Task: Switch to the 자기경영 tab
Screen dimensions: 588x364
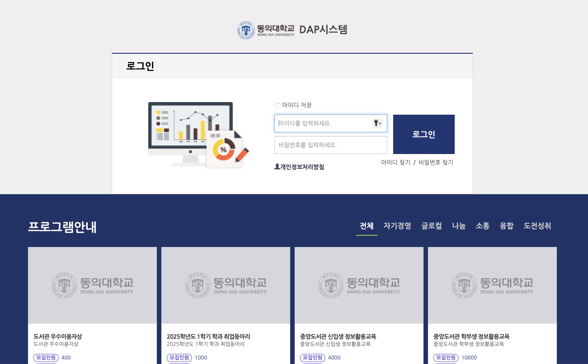Action: (397, 226)
